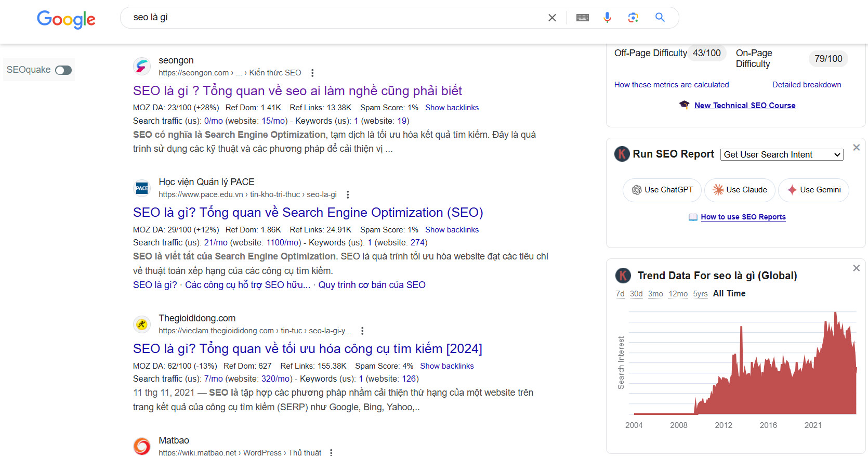Click Thegioididong website keywords value 126
This screenshot has height=456, width=868.
(409, 379)
